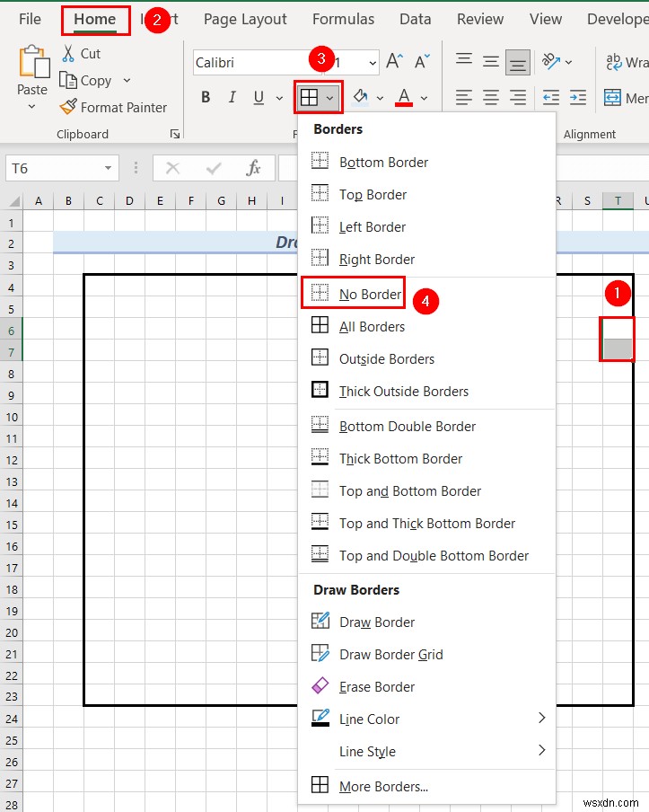This screenshot has width=649, height=812.
Task: Toggle align text left
Action: coord(464,97)
